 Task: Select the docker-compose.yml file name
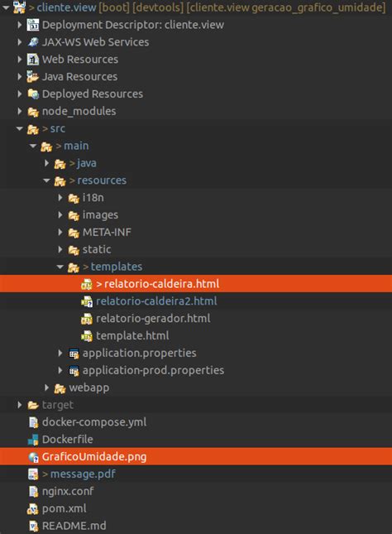point(94,422)
